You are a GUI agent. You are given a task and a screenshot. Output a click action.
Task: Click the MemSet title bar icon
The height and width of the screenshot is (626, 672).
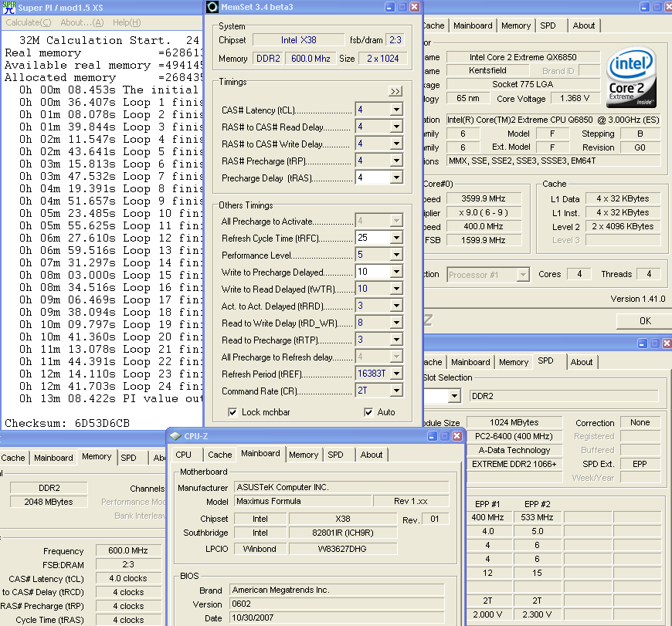pos(212,7)
